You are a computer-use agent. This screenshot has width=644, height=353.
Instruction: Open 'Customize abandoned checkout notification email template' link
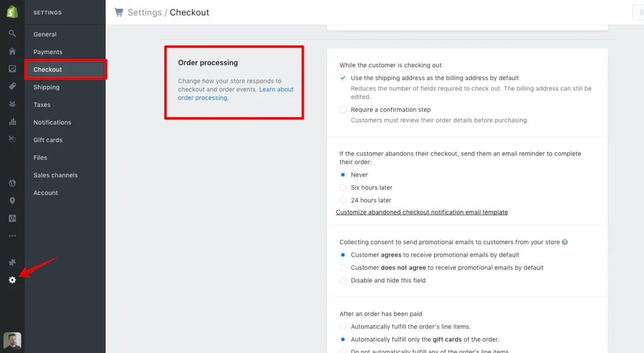[421, 213]
